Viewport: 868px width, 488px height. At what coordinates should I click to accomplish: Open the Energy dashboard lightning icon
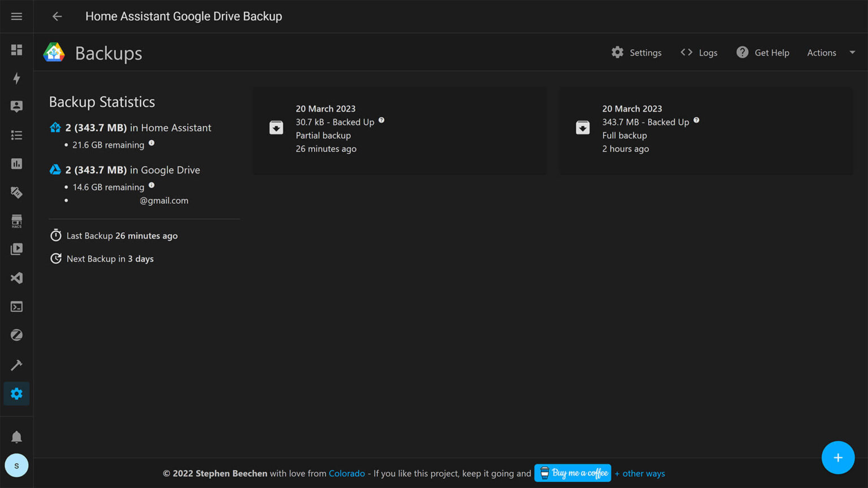[16, 79]
